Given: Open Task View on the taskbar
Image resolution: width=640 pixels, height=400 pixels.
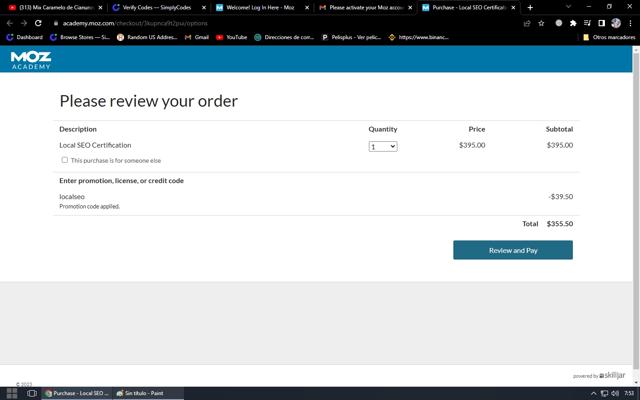Looking at the screenshot, I should tap(31, 393).
